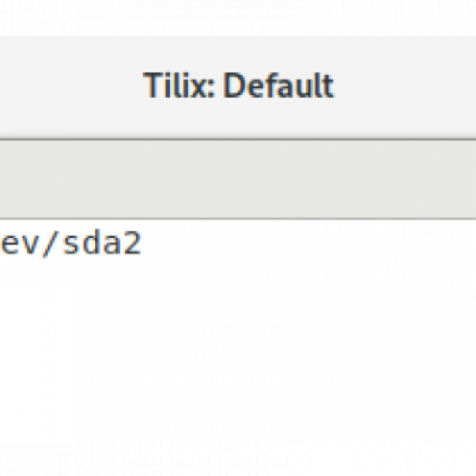Click the header bar left of the title
The image size is (476, 476).
tap(70, 87)
